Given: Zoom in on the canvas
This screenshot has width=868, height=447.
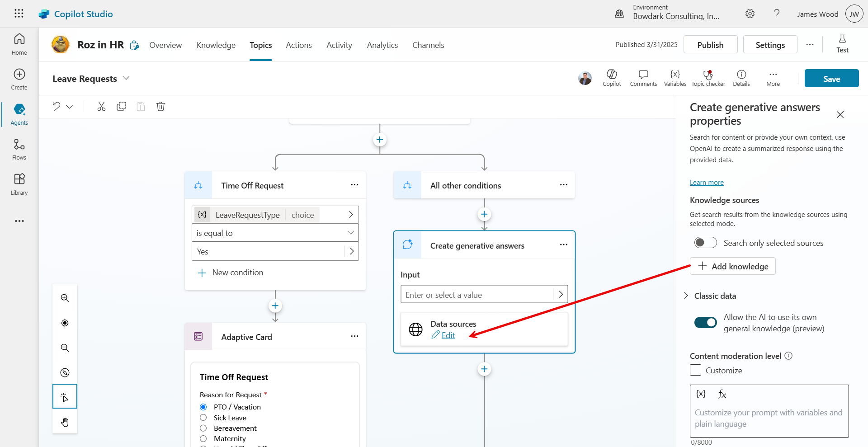Looking at the screenshot, I should [x=65, y=298].
